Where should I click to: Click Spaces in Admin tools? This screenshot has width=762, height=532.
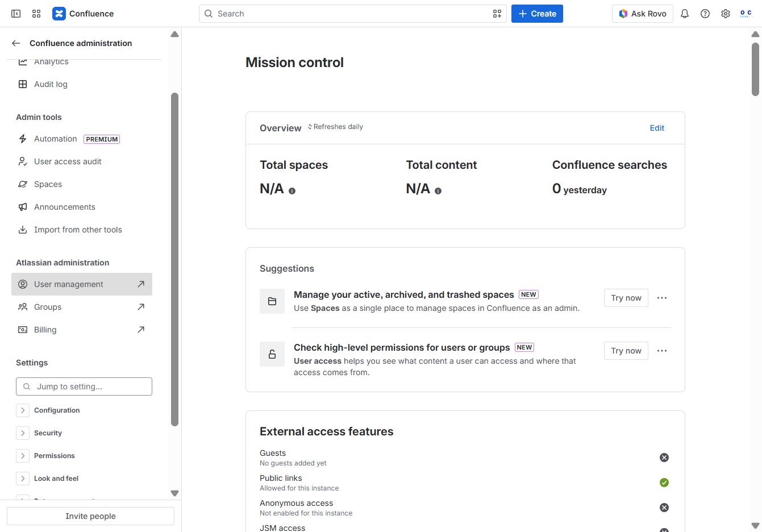point(82,184)
